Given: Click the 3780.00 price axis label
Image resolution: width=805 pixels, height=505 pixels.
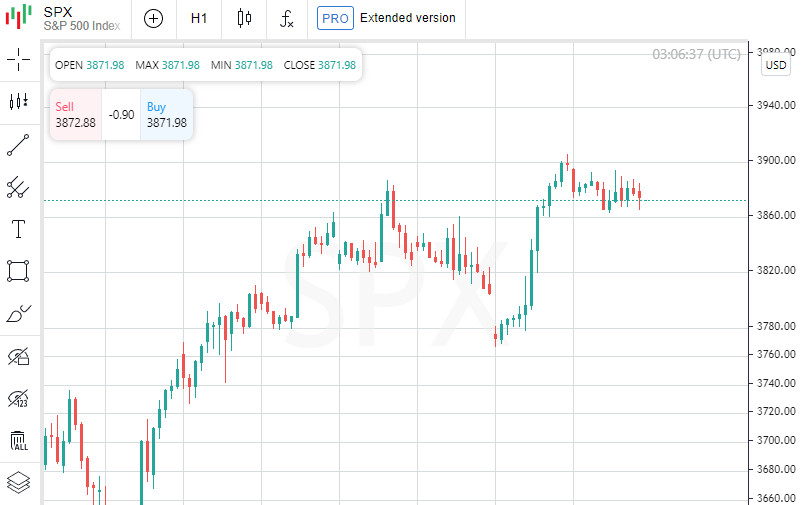Looking at the screenshot, I should tap(776, 326).
